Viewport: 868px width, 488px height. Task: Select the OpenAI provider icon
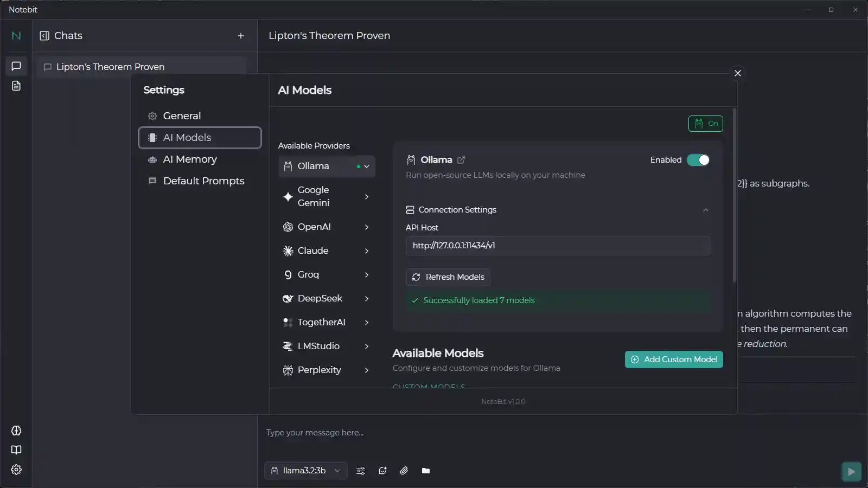tap(288, 227)
